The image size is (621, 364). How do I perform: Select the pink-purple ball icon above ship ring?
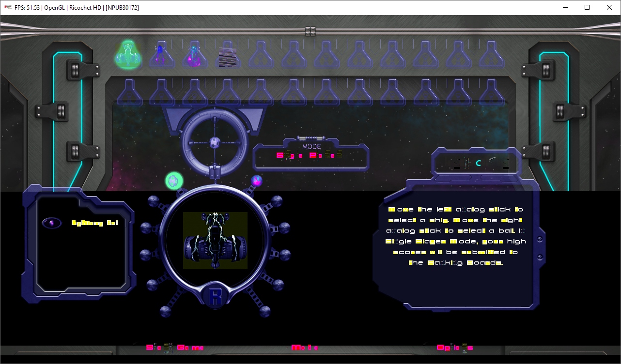pyautogui.click(x=257, y=181)
